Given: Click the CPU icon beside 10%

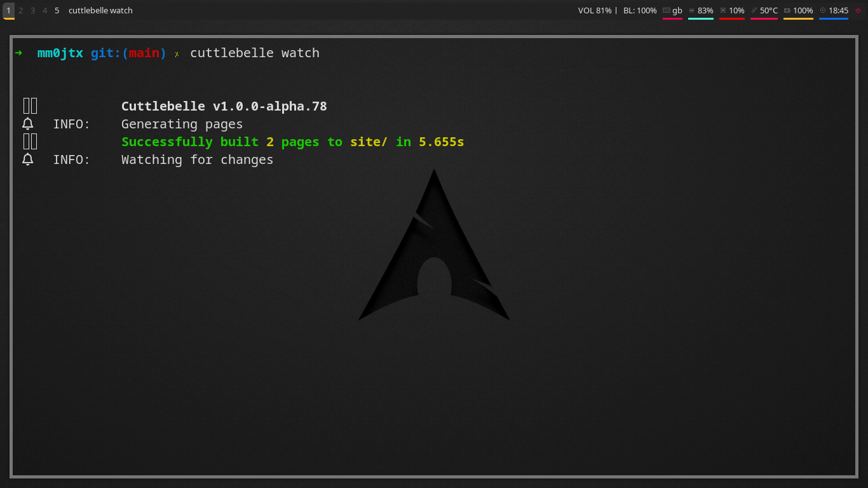Looking at the screenshot, I should [723, 10].
